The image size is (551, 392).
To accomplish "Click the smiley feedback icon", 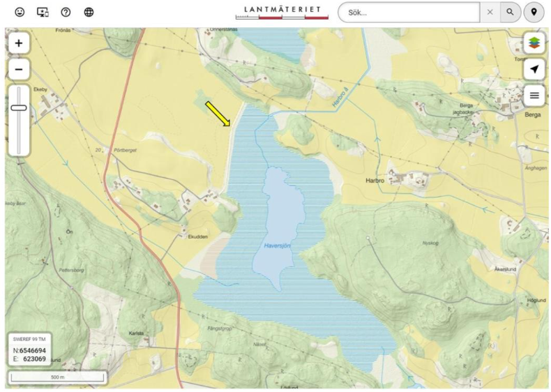I will click(x=19, y=13).
